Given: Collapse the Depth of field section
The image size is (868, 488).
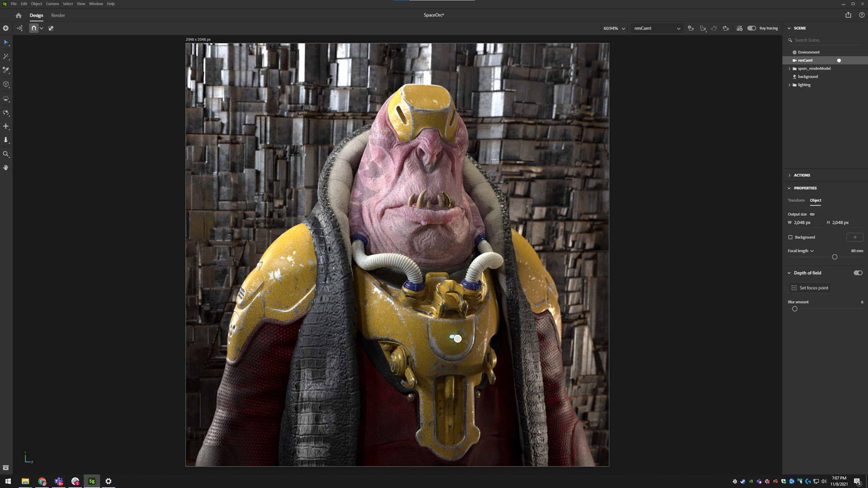Looking at the screenshot, I should point(789,273).
